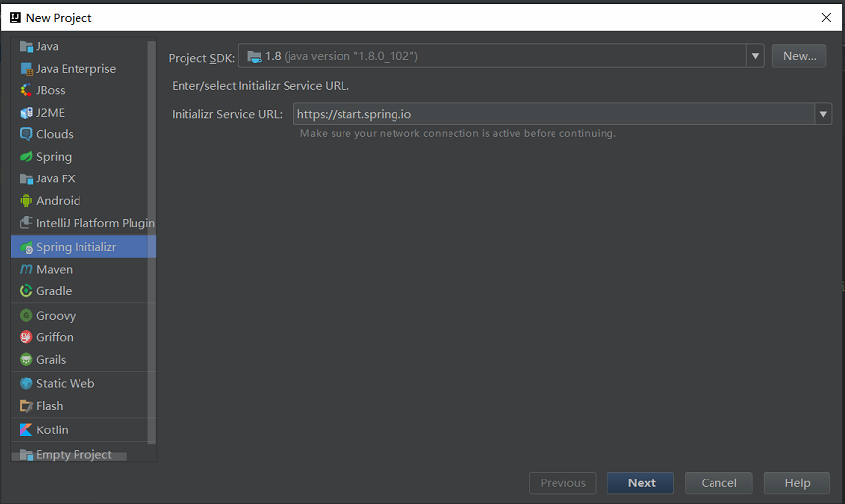Pick the JBoss icon

tap(26, 90)
